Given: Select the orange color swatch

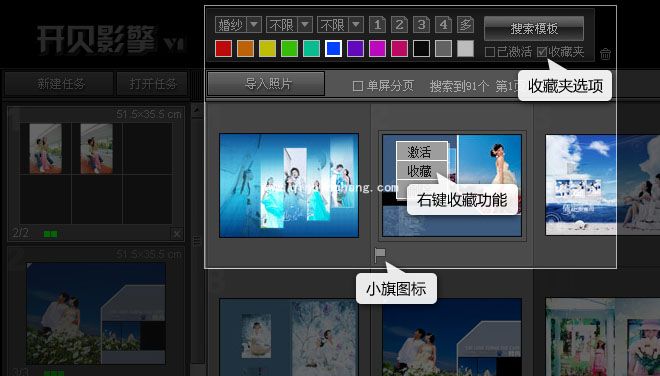Looking at the screenshot, I should pos(245,49).
